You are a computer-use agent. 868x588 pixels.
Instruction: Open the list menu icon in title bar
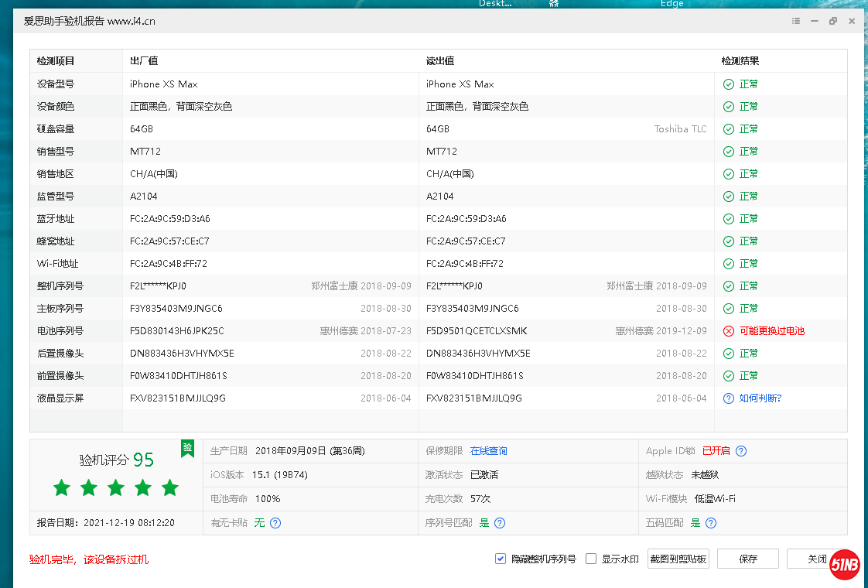796,22
